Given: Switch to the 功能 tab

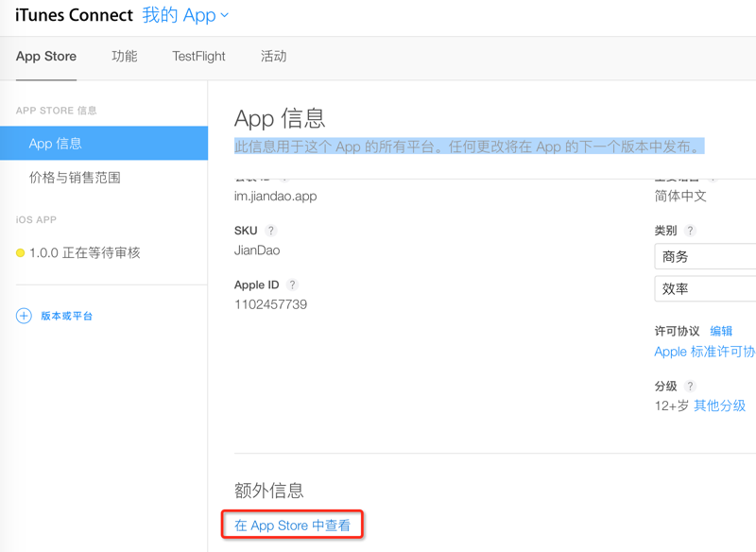Looking at the screenshot, I should (125, 57).
